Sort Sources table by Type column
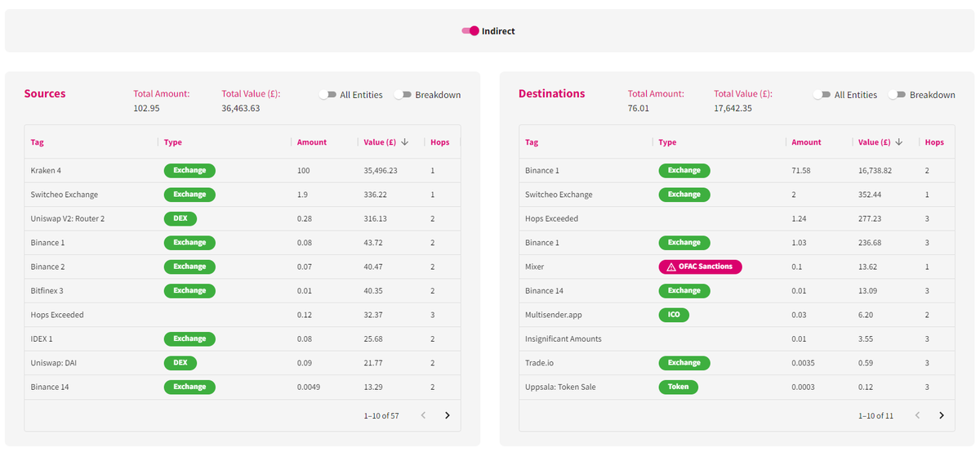Image resolution: width=980 pixels, height=457 pixels. [x=173, y=142]
